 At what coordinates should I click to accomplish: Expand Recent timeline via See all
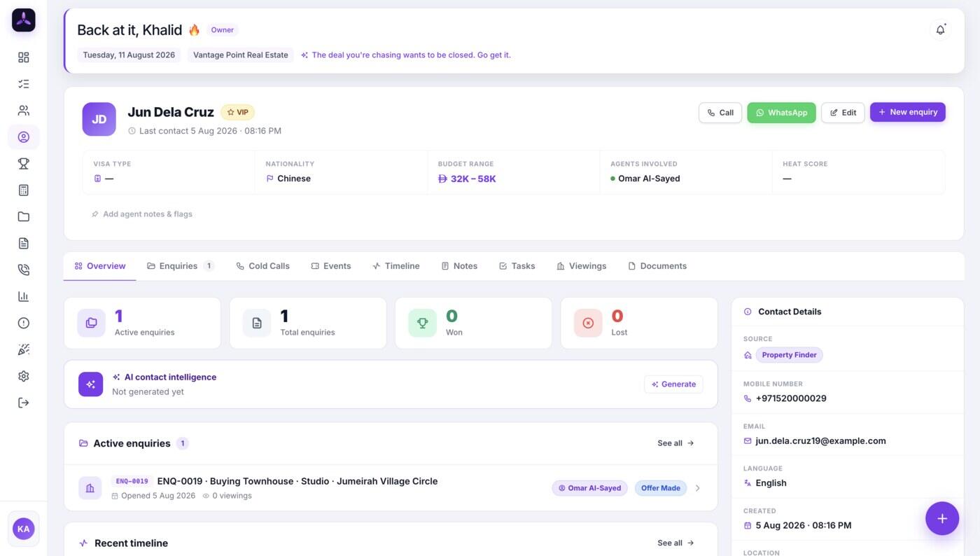675,543
